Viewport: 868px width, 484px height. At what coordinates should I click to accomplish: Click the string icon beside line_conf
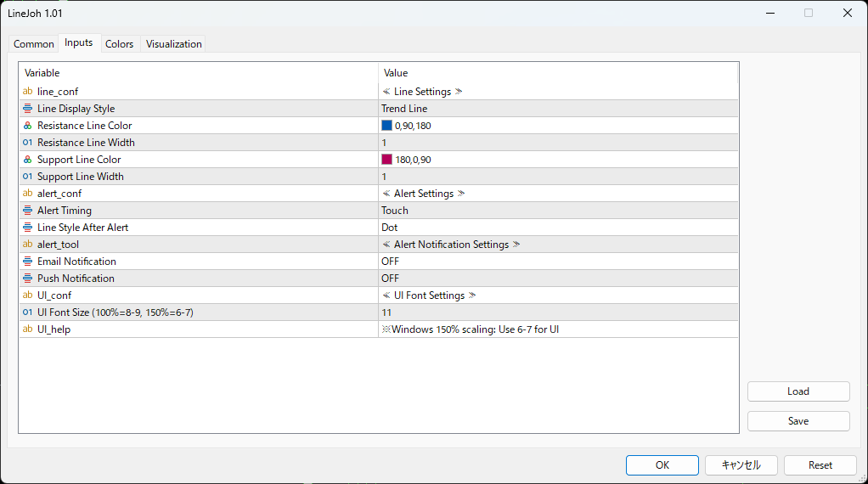[x=28, y=91]
